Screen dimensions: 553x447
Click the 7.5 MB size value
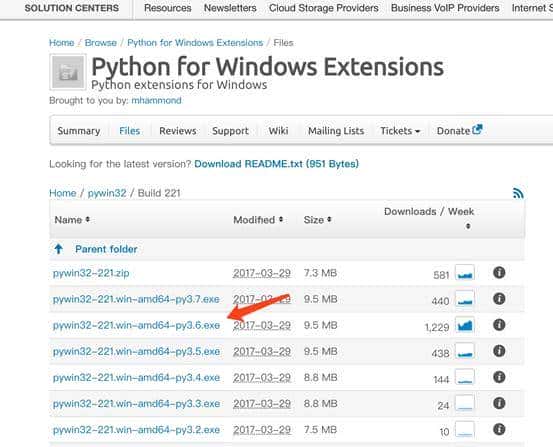coord(320,430)
